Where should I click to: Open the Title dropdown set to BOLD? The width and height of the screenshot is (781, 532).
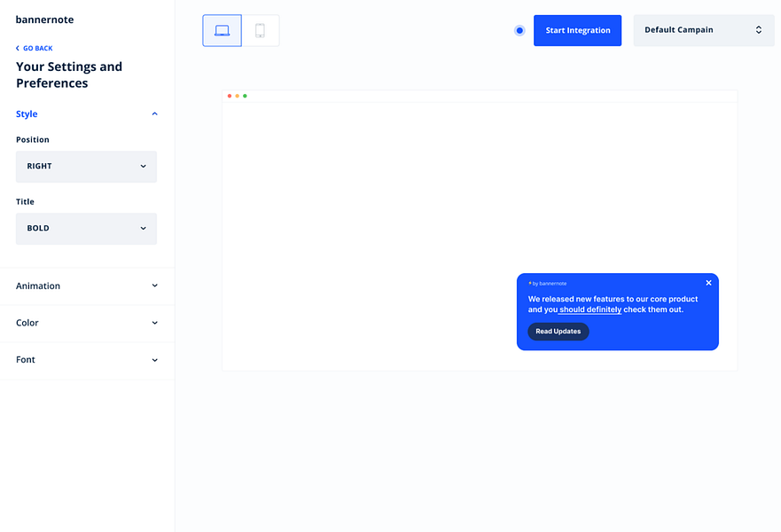86,229
